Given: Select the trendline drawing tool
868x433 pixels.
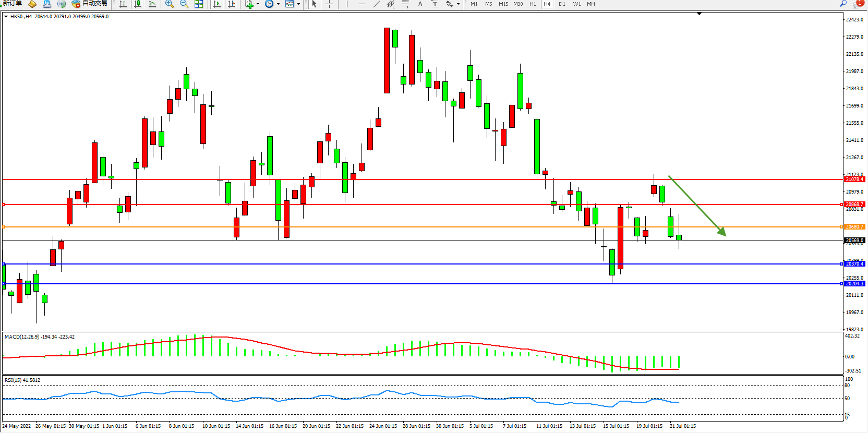Looking at the screenshot, I should (x=377, y=4).
